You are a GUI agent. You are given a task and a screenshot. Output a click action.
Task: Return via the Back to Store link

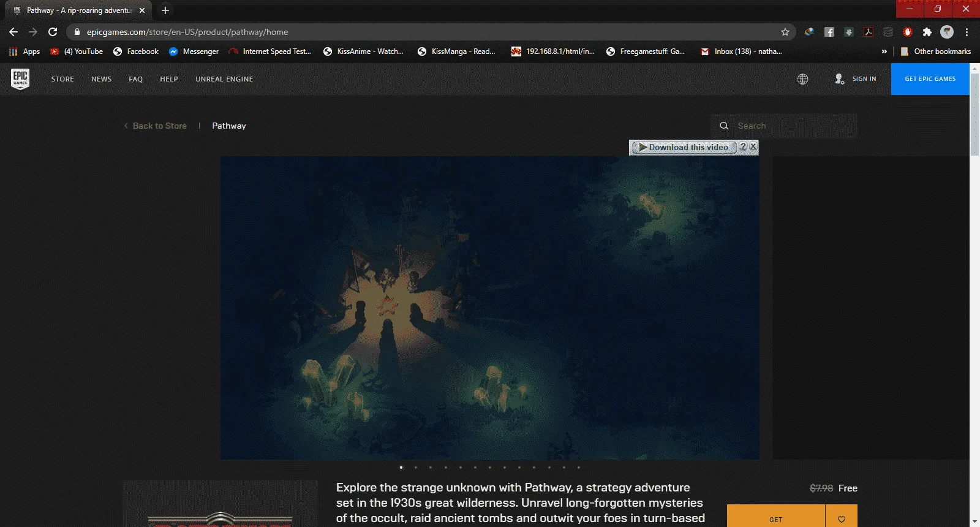(x=156, y=126)
